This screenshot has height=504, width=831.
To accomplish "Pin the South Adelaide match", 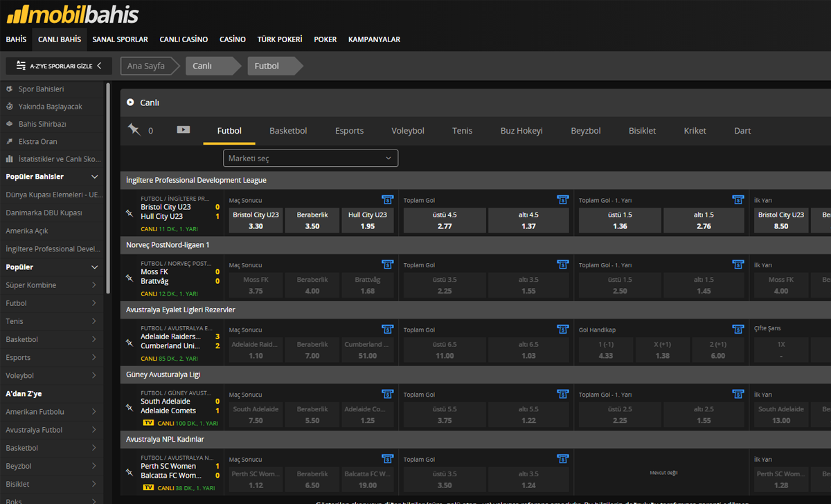I will click(x=129, y=407).
